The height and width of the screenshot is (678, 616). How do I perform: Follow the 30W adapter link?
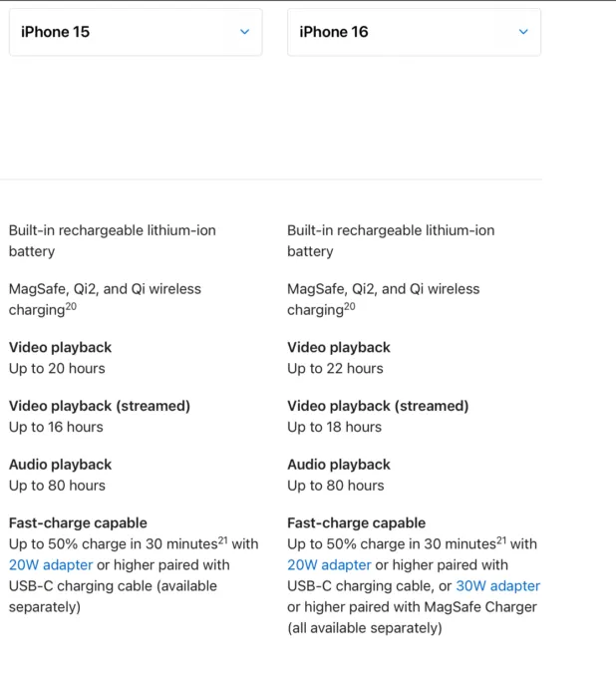click(x=497, y=586)
